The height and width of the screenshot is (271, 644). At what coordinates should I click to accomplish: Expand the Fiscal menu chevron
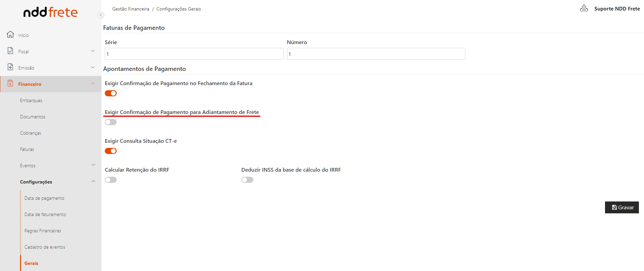tap(93, 51)
